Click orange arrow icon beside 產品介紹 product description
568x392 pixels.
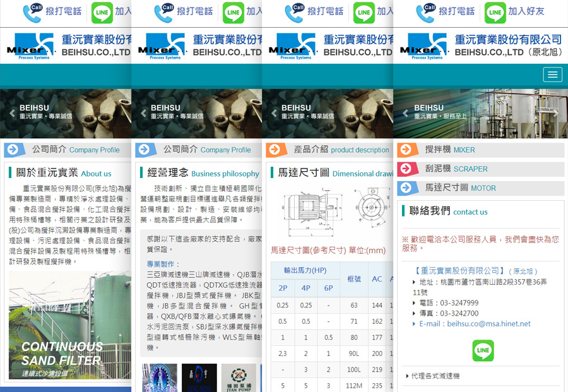point(276,150)
